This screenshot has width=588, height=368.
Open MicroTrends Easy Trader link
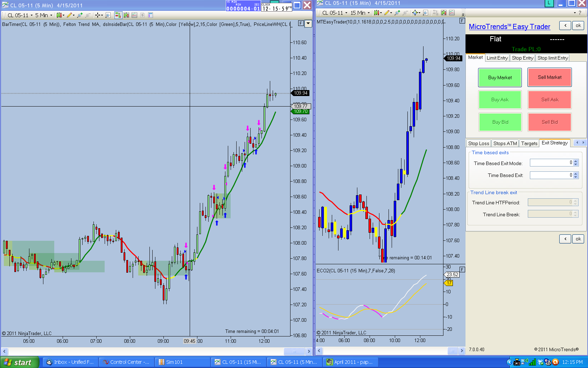[x=509, y=27]
